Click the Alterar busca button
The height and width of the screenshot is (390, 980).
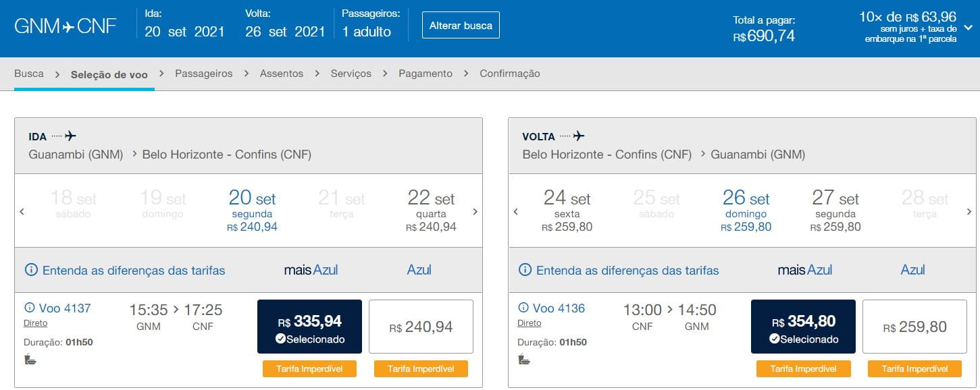[461, 25]
